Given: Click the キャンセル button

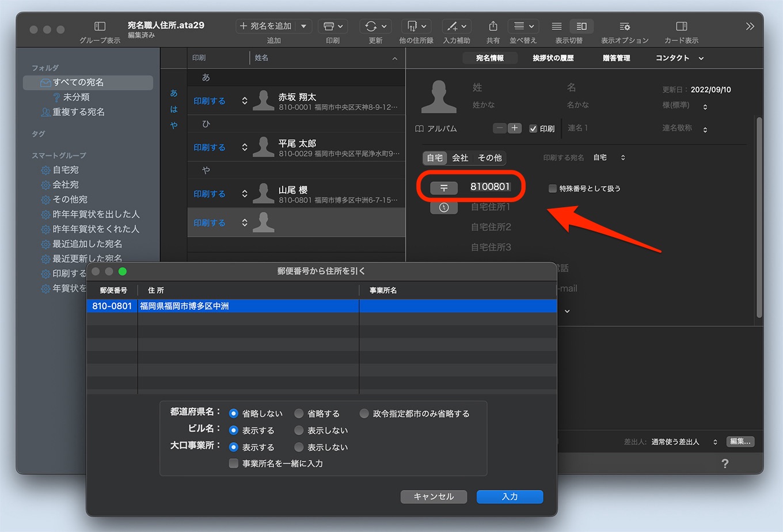Looking at the screenshot, I should coord(434,496).
